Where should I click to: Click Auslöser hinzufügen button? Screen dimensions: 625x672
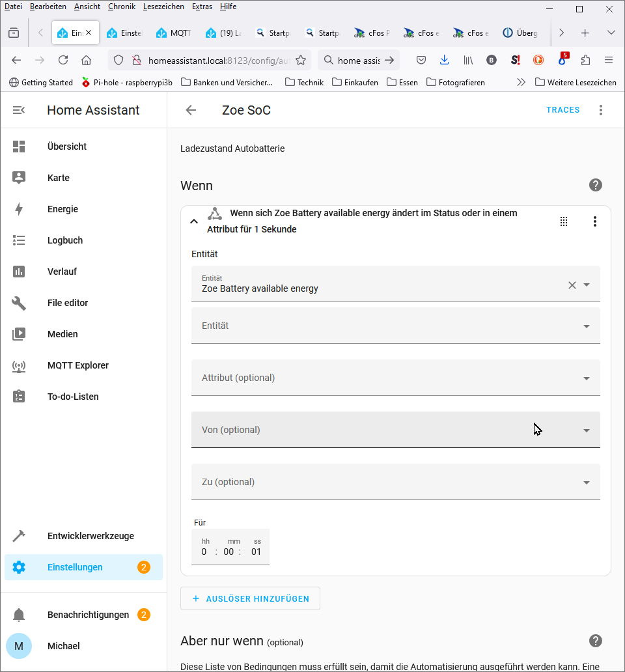click(x=250, y=598)
